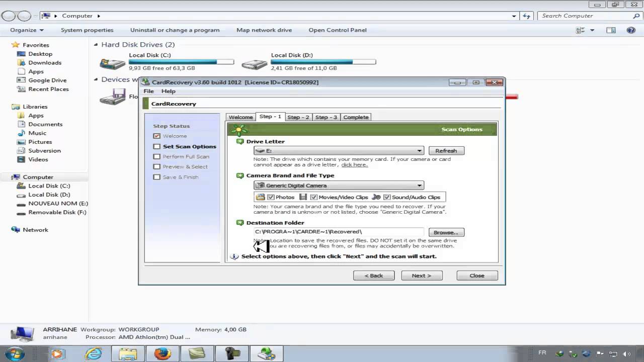Click the Browse.. button
Screen dimensions: 644x362
pos(446,232)
